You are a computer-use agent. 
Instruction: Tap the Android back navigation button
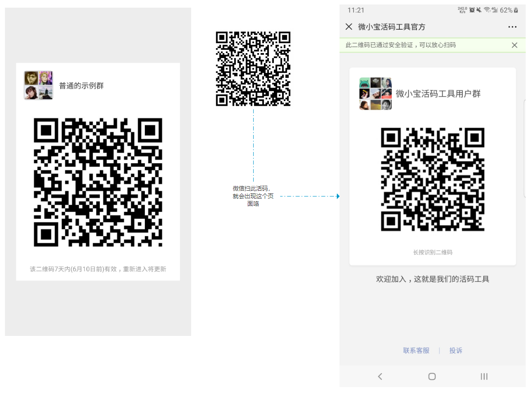coord(380,376)
